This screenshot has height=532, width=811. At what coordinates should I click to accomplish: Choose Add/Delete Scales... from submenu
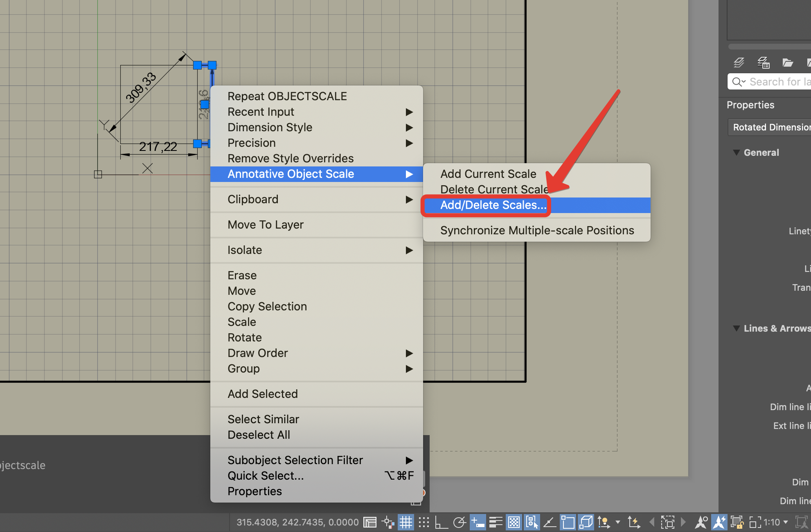493,205
